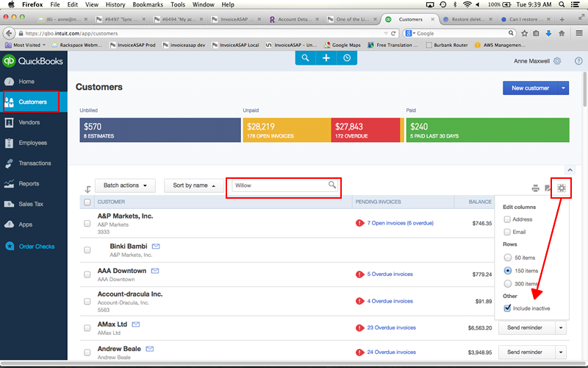Click the Firefox back arrow button
The width and height of the screenshot is (588, 368).
tap(10, 33)
